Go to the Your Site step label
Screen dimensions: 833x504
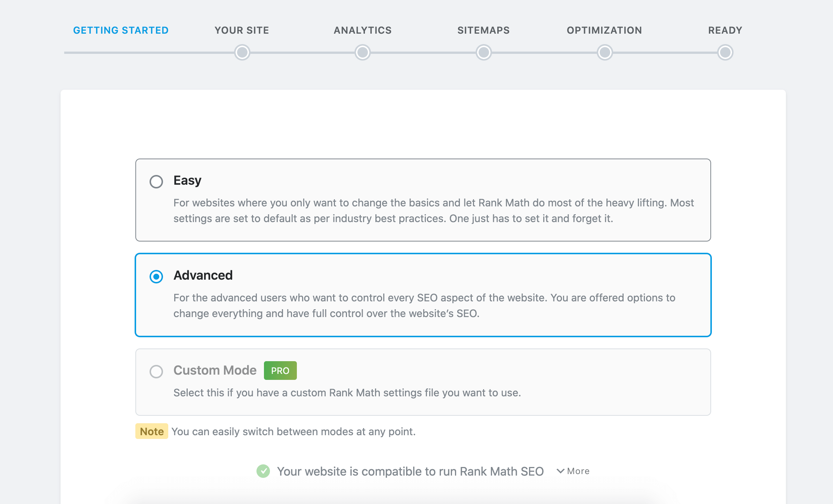(x=242, y=30)
